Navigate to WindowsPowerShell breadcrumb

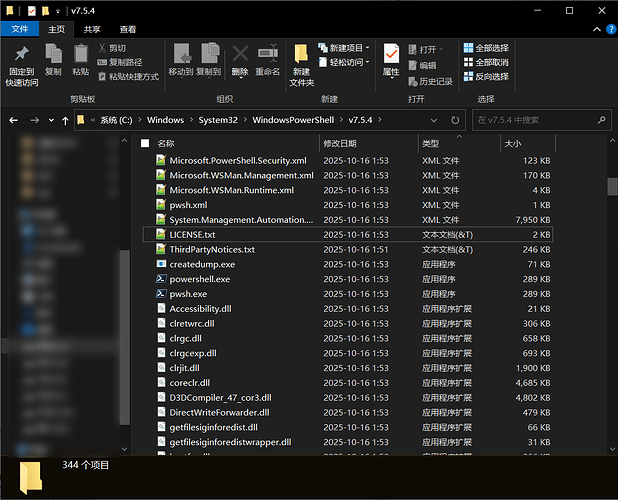(x=293, y=120)
